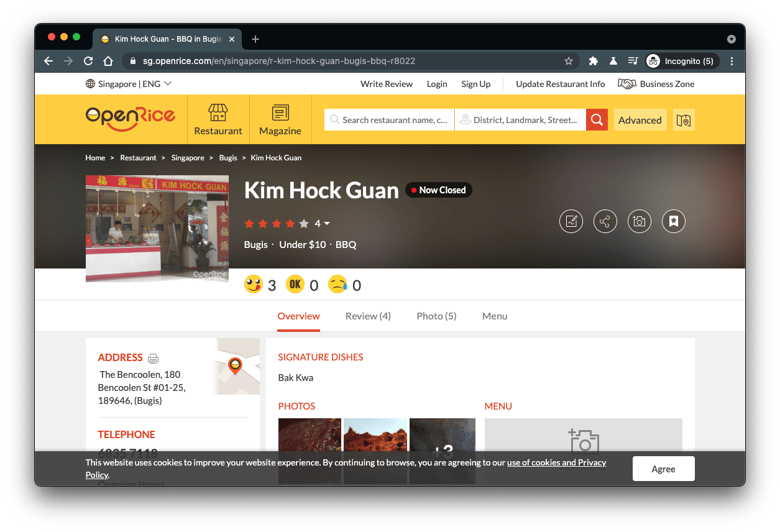This screenshot has width=780, height=532.
Task: Click the Bak Kwa signature dish
Action: point(296,377)
